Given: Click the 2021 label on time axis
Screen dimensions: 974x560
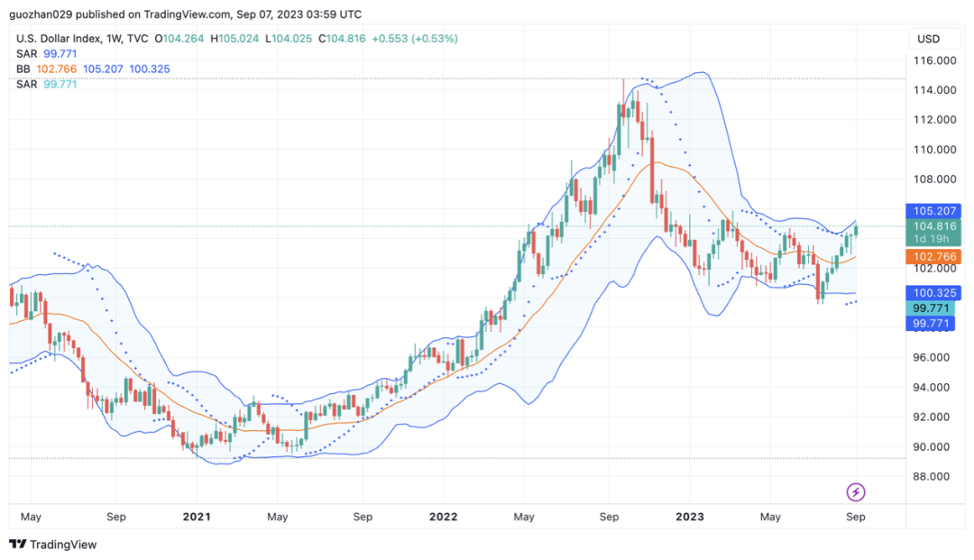Looking at the screenshot, I should point(196,517).
